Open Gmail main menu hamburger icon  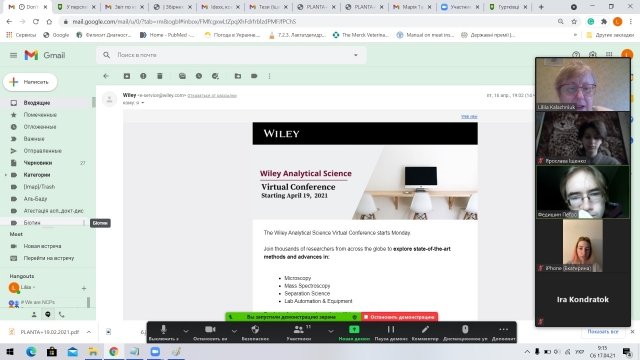13,55
